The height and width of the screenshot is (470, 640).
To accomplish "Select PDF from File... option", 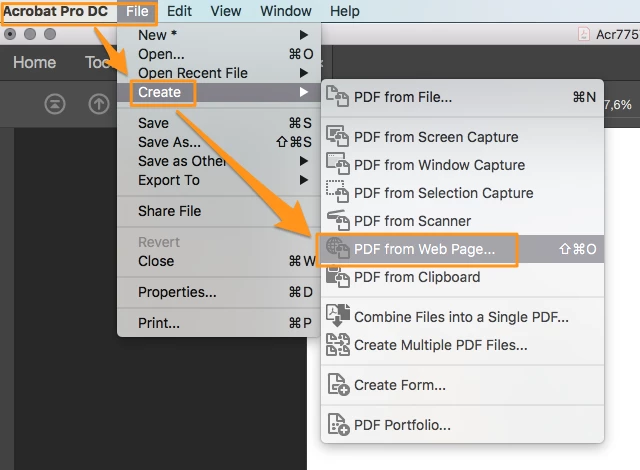I will coord(462,97).
